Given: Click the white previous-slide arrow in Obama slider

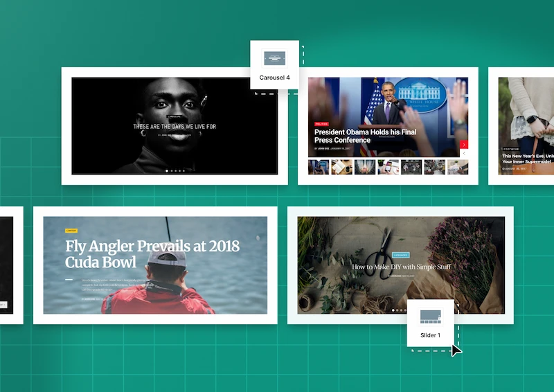Looking at the screenshot, I should point(464,154).
